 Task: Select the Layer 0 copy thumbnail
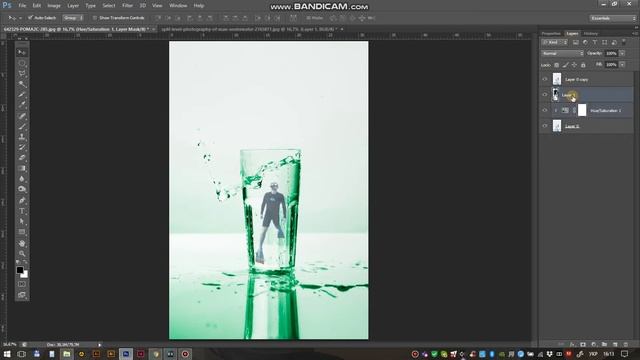[x=557, y=79]
